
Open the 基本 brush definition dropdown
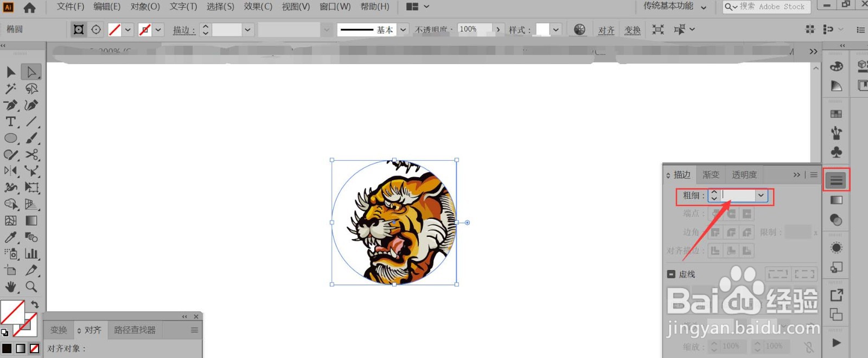click(x=403, y=30)
